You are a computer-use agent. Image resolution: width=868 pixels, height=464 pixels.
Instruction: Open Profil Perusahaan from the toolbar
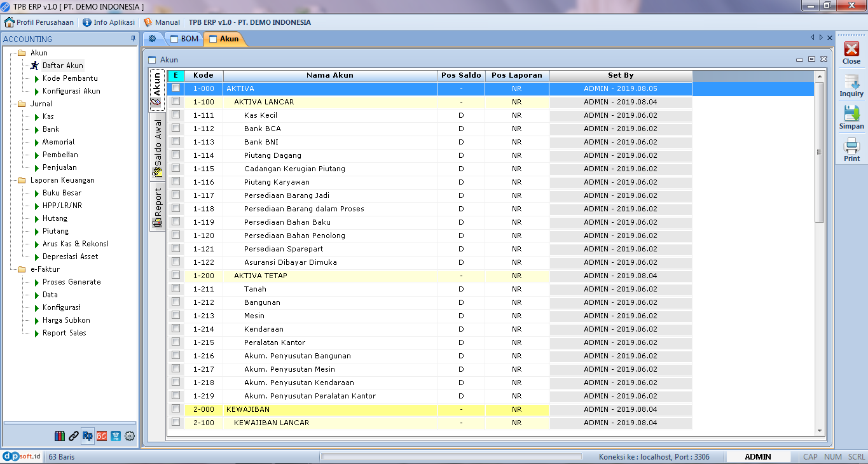tap(39, 22)
